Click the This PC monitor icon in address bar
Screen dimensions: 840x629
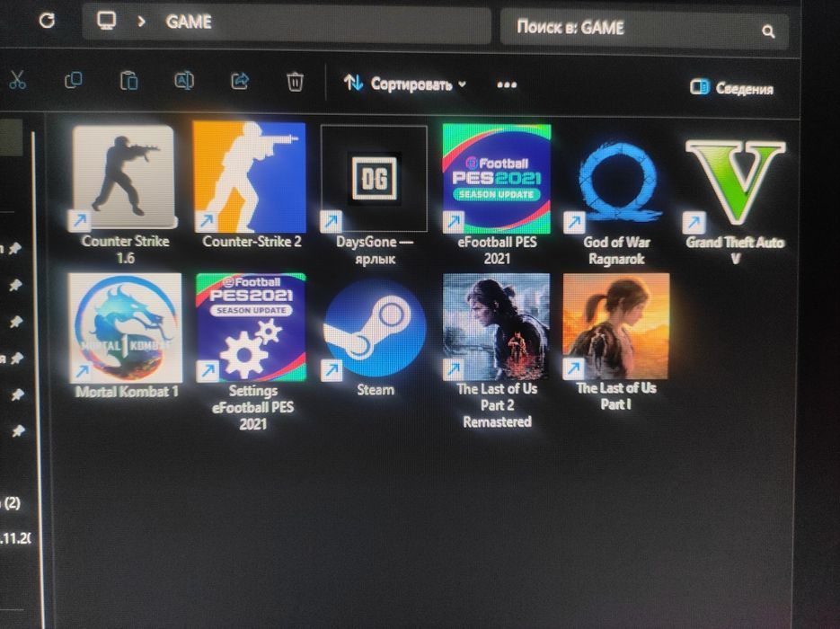coord(106,21)
